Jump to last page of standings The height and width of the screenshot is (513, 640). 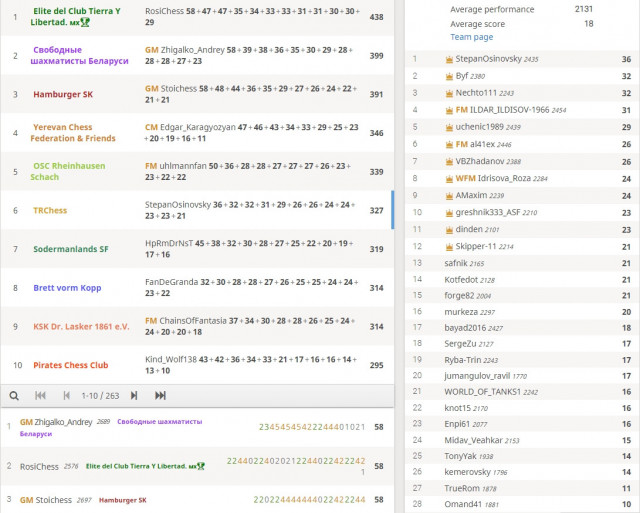(x=160, y=395)
